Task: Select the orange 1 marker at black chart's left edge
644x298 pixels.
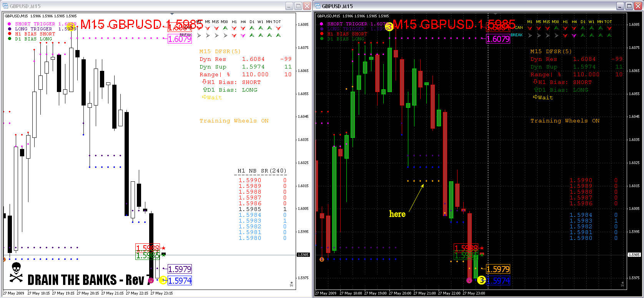Action: click(x=322, y=259)
